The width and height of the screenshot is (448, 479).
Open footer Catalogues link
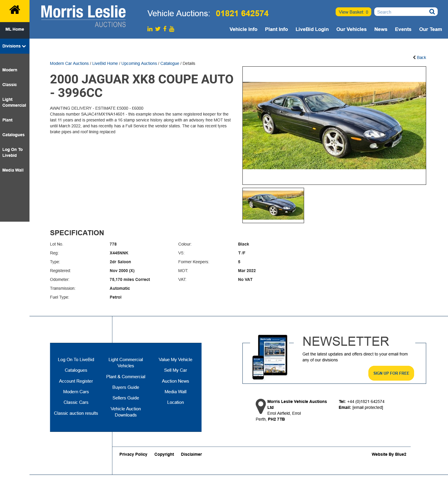76,370
